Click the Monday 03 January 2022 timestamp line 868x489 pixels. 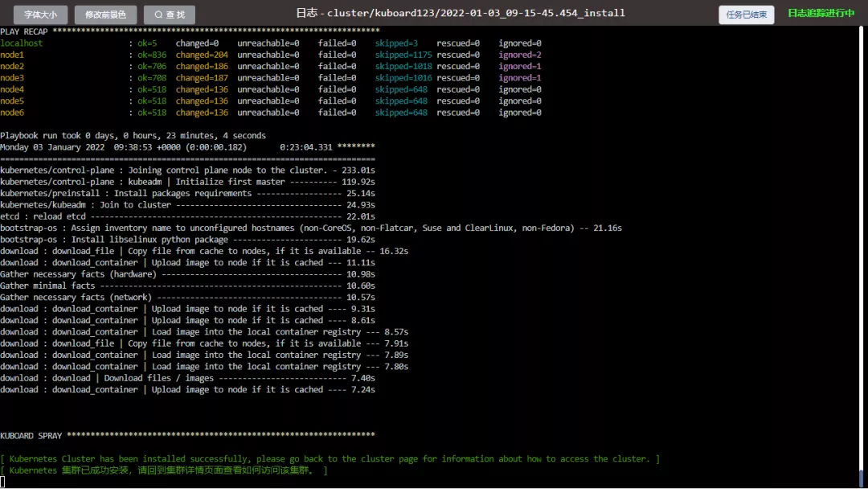point(187,147)
